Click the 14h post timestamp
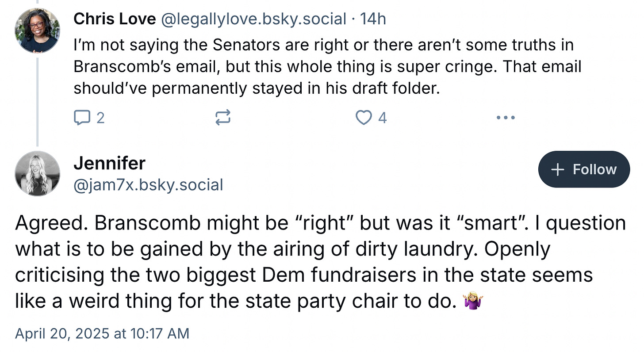The height and width of the screenshot is (352, 644). [x=373, y=19]
